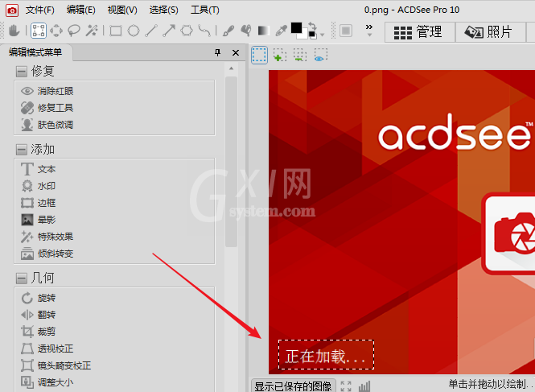The width and height of the screenshot is (535, 392).
Task: Open the 文本 text tool
Action: click(x=39, y=169)
